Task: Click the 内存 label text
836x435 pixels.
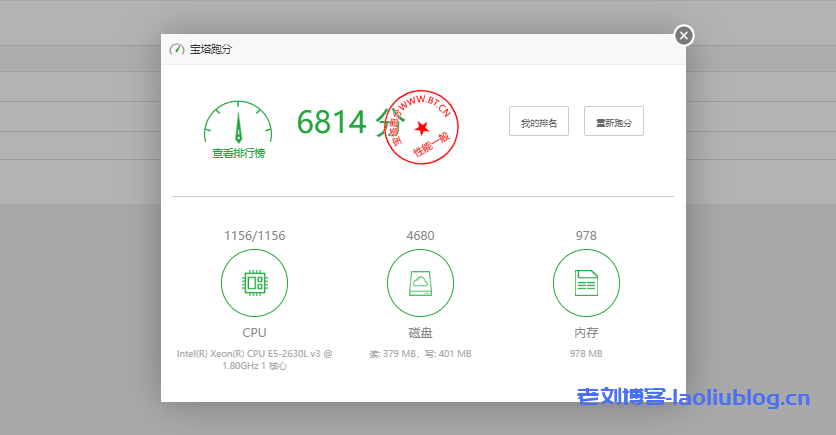Action: [586, 332]
